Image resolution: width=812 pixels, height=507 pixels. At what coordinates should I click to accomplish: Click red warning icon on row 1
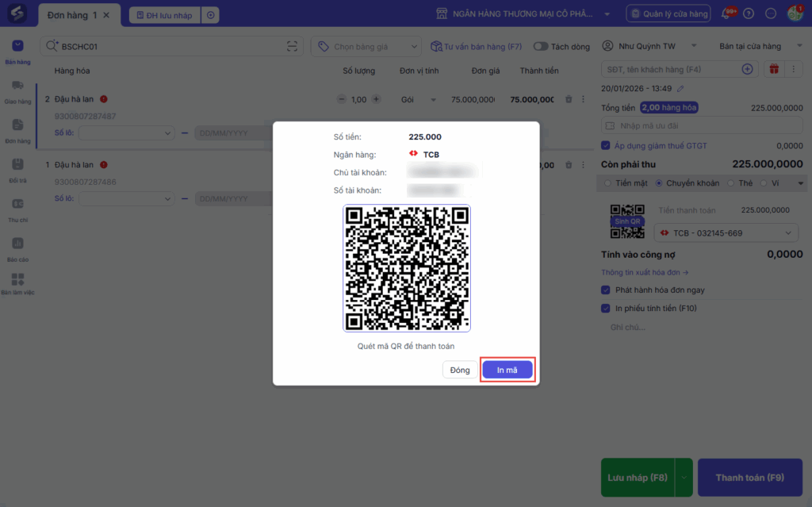click(104, 165)
